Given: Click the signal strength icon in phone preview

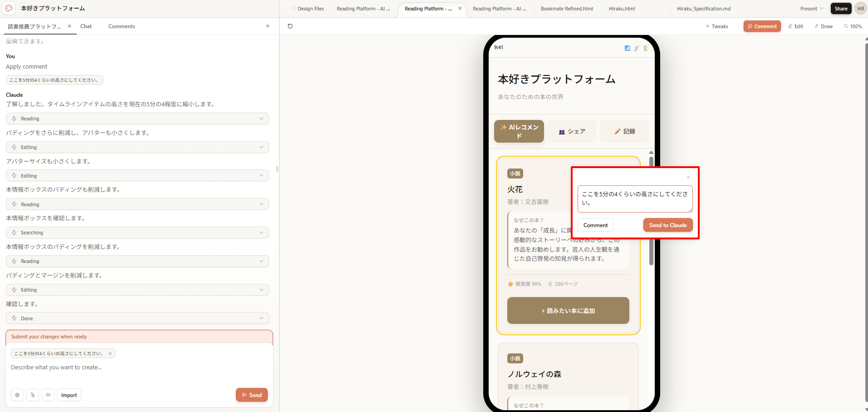Looking at the screenshot, I should [x=628, y=48].
